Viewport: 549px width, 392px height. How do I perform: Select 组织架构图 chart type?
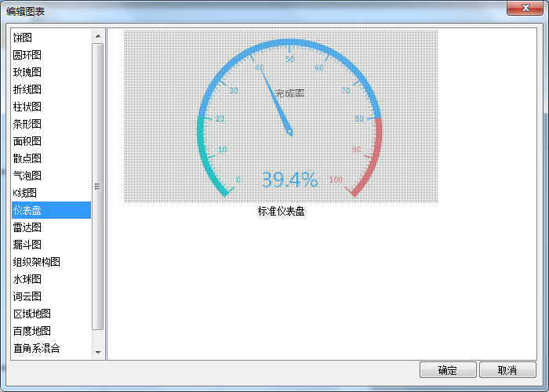[x=36, y=262]
